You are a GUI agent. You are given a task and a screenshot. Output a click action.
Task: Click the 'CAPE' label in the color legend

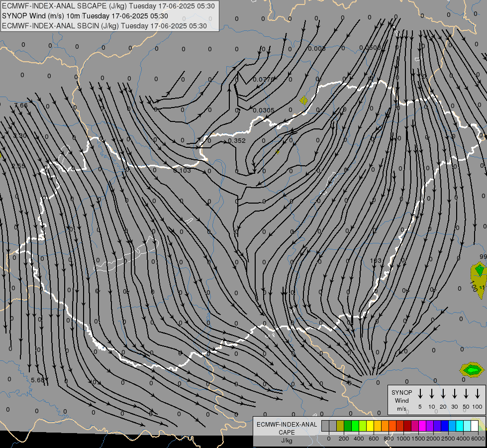coord(287,433)
